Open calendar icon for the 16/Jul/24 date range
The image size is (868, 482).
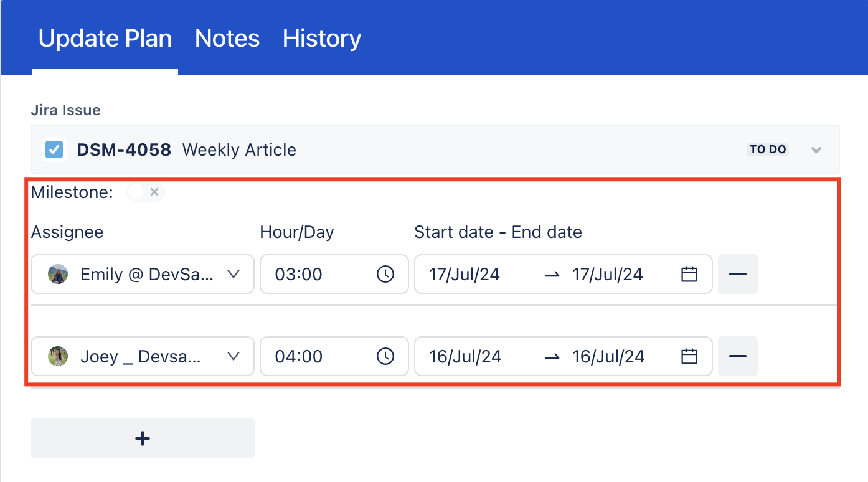tap(689, 356)
